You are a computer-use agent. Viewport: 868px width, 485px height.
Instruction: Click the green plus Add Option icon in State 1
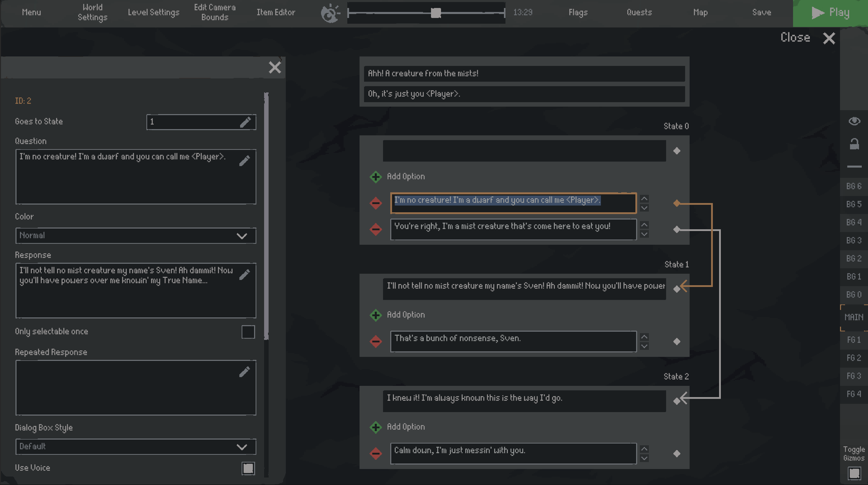(x=375, y=315)
